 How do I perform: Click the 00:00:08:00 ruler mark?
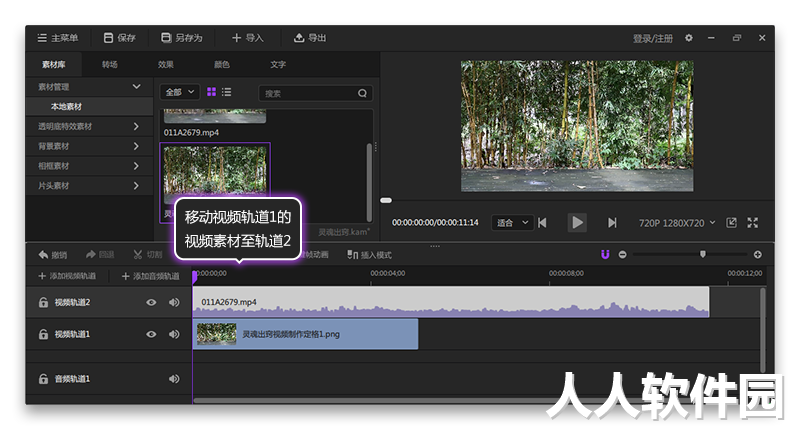[x=566, y=273]
